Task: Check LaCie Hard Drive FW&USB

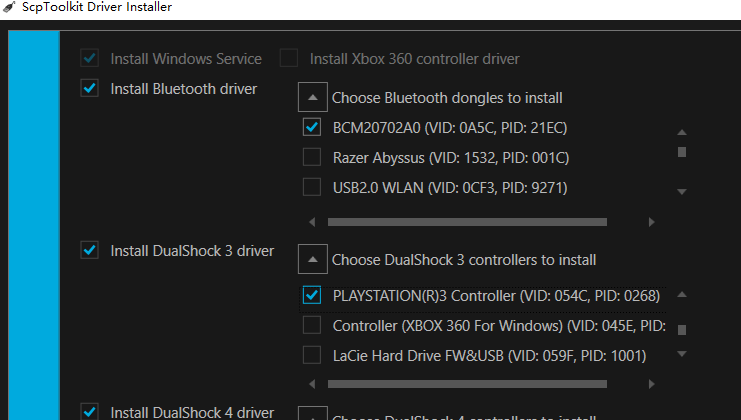Action: (312, 355)
